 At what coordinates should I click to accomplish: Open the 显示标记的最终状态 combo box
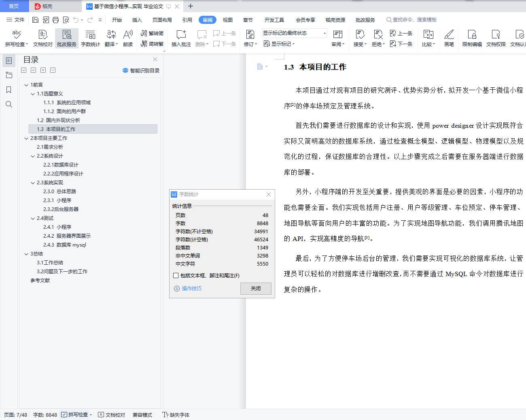coord(294,33)
